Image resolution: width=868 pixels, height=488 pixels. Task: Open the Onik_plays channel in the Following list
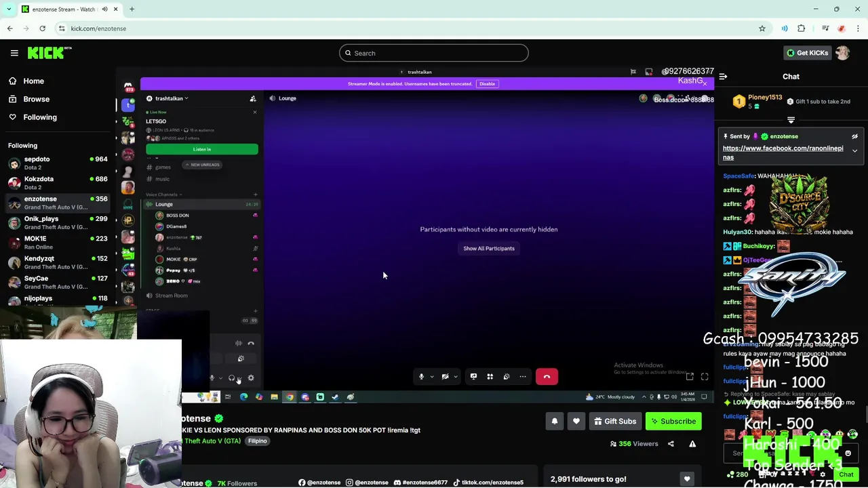pos(58,222)
